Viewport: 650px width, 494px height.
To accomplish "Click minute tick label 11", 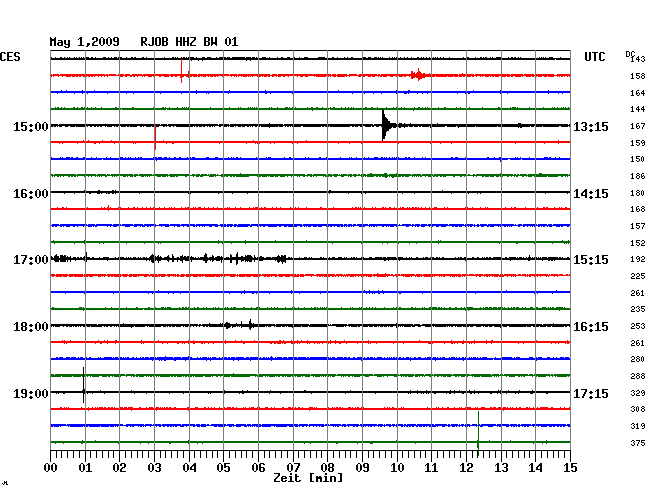I will coord(431,467).
